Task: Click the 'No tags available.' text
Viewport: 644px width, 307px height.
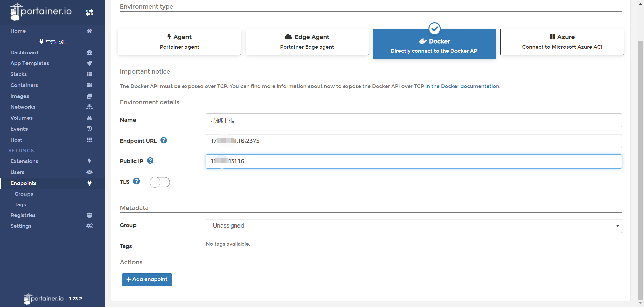Action: pos(228,244)
